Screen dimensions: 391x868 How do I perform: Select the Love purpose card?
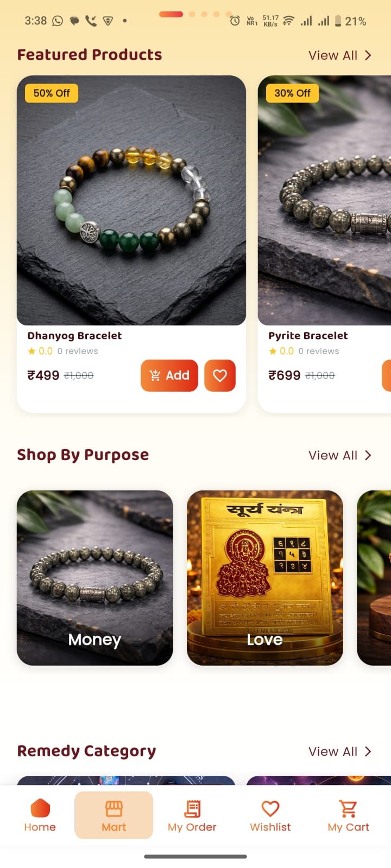[265, 578]
